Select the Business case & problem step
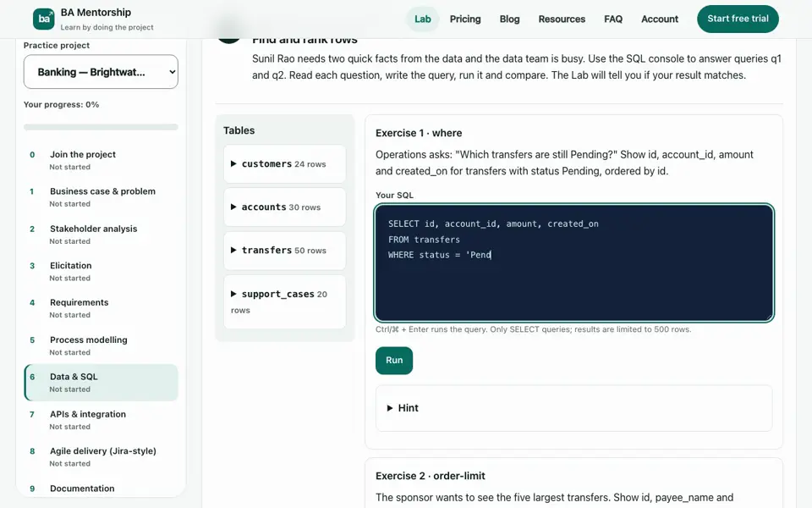 click(101, 197)
